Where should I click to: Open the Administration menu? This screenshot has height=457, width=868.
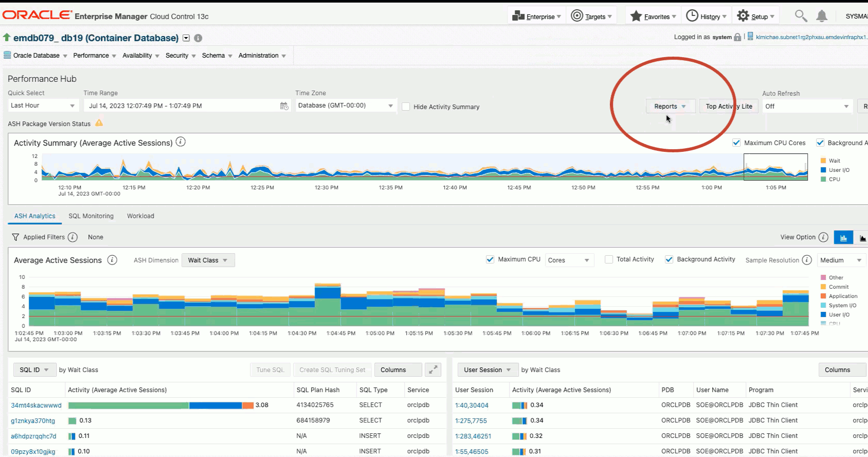click(x=262, y=56)
